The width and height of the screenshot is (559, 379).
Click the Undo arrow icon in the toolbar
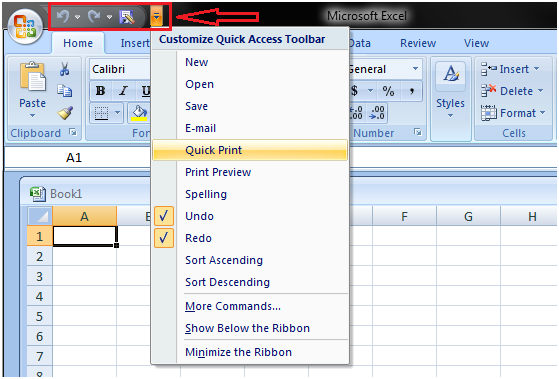point(63,16)
